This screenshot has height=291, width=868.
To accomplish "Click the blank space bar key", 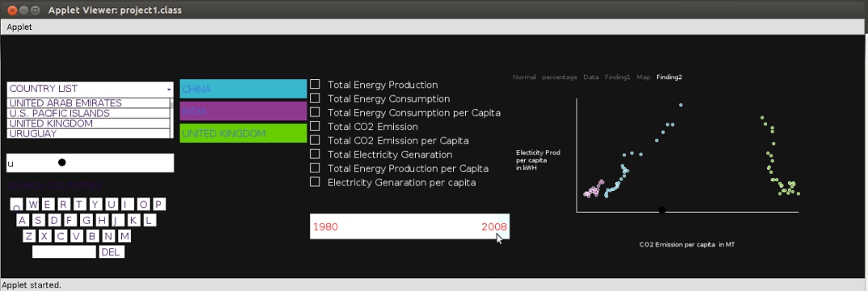I will [x=65, y=252].
